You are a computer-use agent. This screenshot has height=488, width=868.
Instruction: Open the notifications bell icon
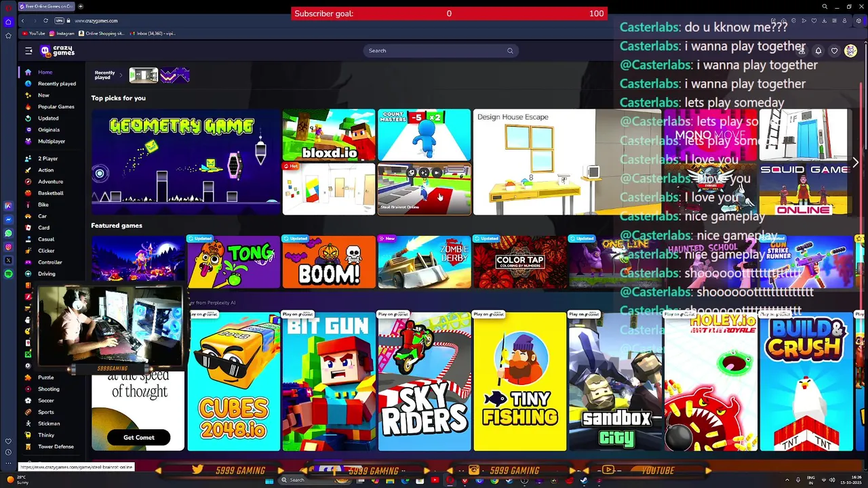[818, 51]
